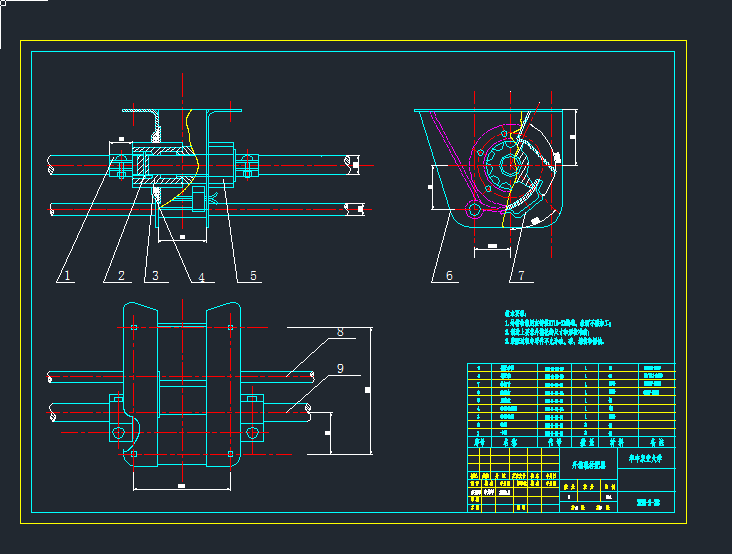This screenshot has height=554, width=732.
Task: Select callout number 5 in front view
Action: point(253,275)
